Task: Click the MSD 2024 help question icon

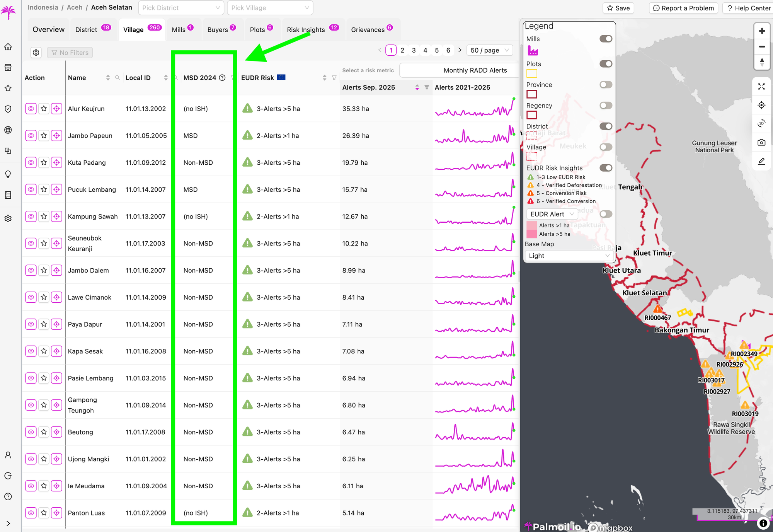Action: (222, 78)
